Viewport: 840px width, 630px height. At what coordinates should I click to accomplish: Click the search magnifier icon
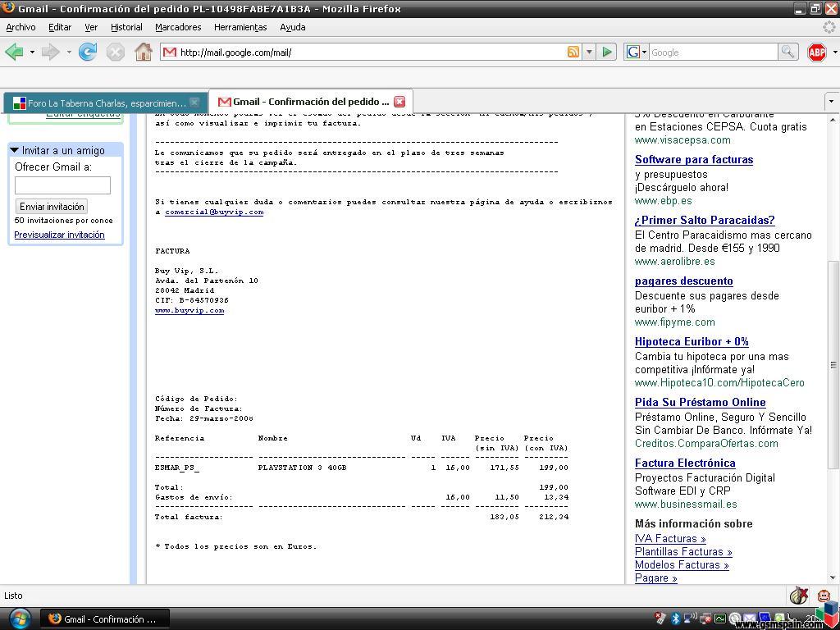coord(787,52)
